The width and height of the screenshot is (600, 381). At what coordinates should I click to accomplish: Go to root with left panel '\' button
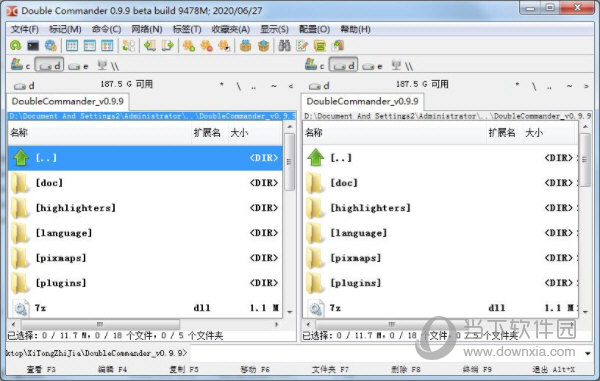tap(239, 86)
